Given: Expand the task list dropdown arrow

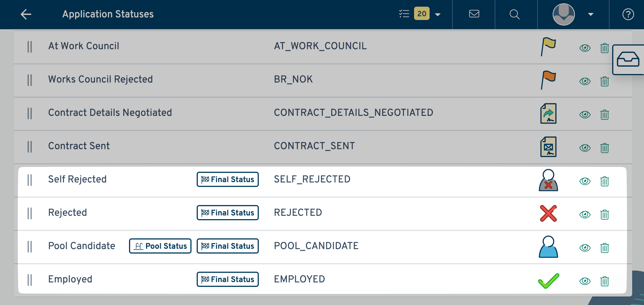Looking at the screenshot, I should point(438,15).
